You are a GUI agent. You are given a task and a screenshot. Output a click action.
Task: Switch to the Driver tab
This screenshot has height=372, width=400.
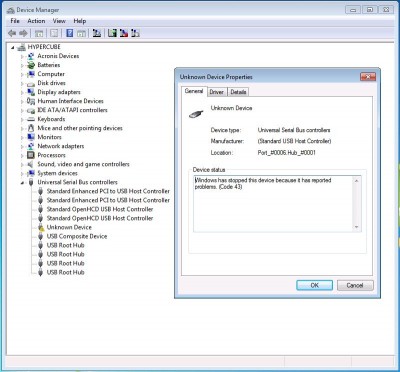click(216, 92)
